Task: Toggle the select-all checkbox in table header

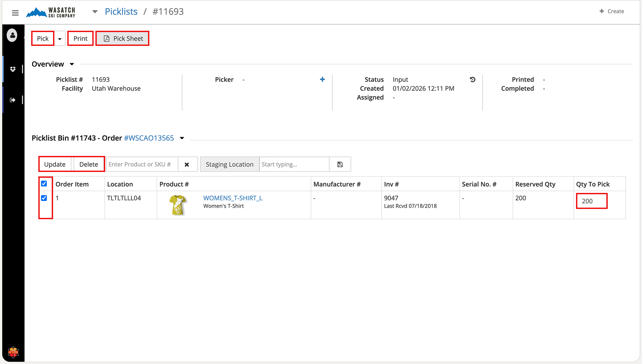Action: [44, 184]
